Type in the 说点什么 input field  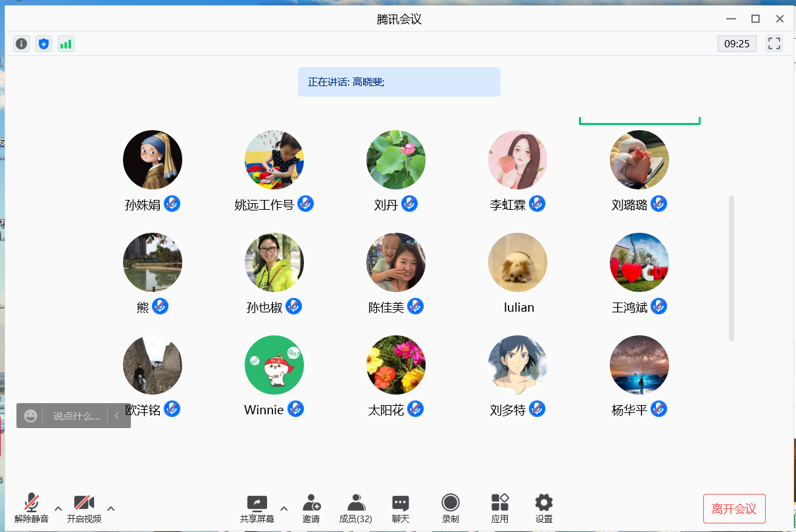[x=76, y=416]
